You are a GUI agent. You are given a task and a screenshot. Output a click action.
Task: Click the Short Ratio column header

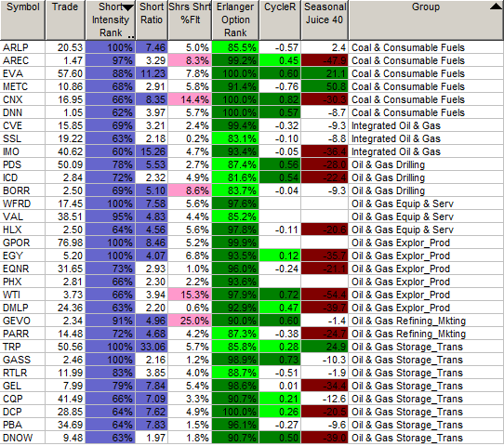point(152,20)
